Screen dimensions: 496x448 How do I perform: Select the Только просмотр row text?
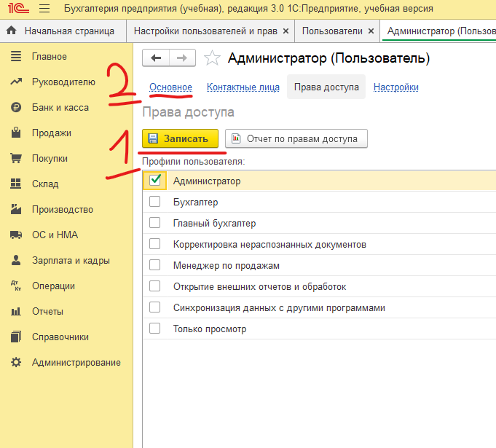210,329
